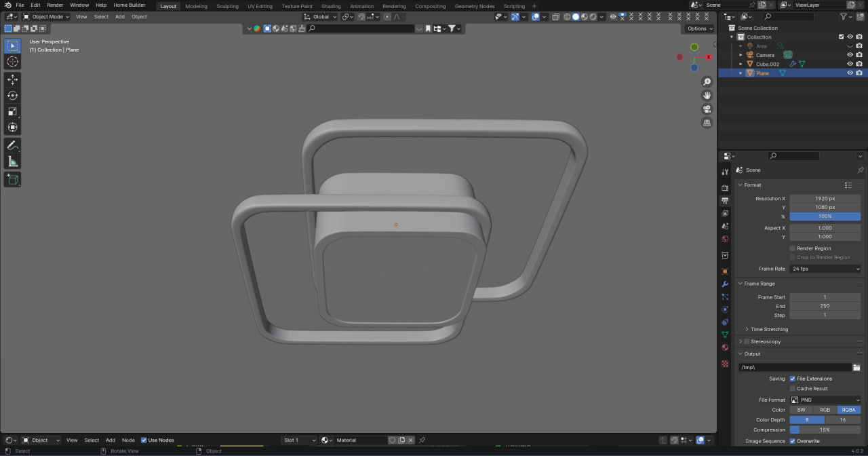Open the viewport Add menu
The image size is (868, 456).
pyautogui.click(x=119, y=16)
